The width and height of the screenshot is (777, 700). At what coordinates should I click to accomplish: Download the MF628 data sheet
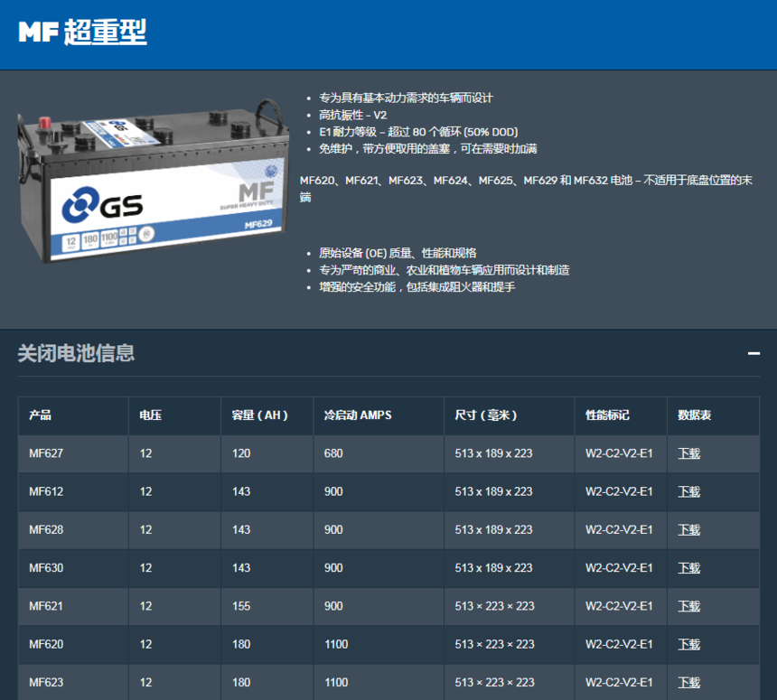688,529
